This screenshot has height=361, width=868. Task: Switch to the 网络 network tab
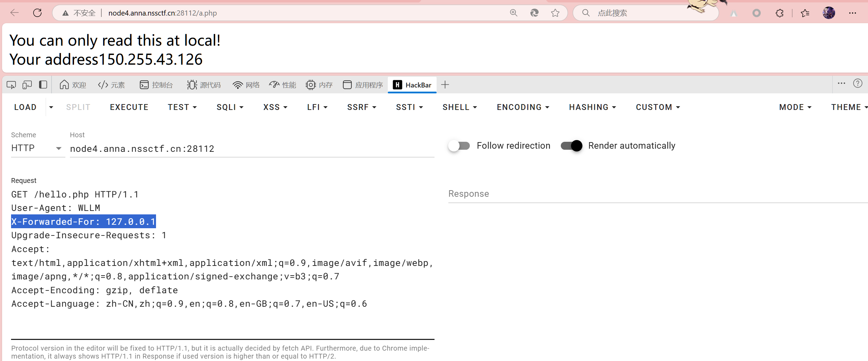246,85
